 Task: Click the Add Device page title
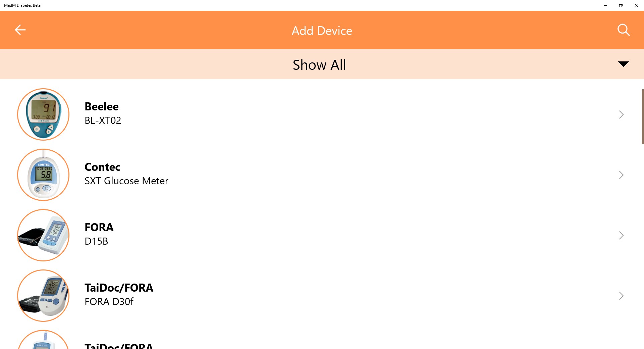coord(322,31)
